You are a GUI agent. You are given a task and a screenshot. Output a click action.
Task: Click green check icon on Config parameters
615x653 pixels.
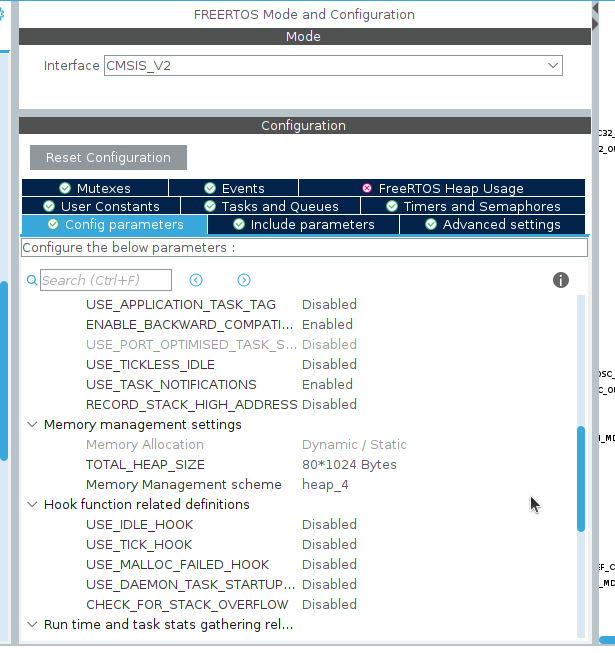(53, 224)
